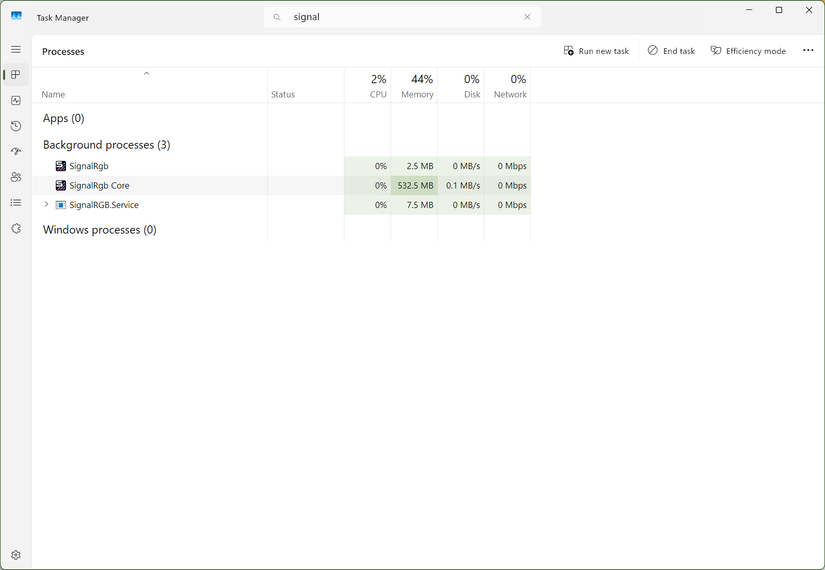This screenshot has width=825, height=570.
Task: Clear the search text with X
Action: click(527, 17)
